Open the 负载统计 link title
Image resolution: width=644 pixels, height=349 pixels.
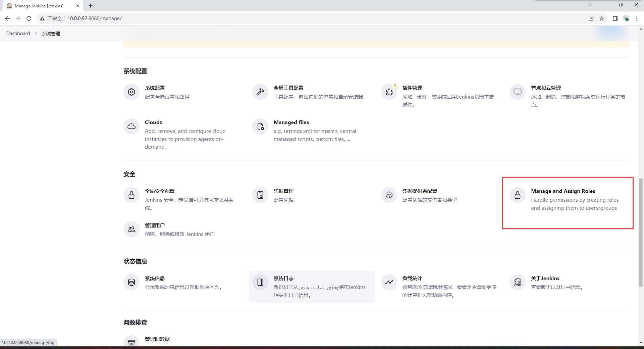[412, 278]
